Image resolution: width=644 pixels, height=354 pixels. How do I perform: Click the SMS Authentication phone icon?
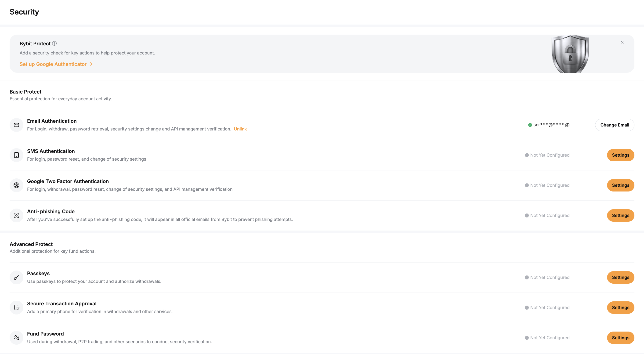pos(17,155)
